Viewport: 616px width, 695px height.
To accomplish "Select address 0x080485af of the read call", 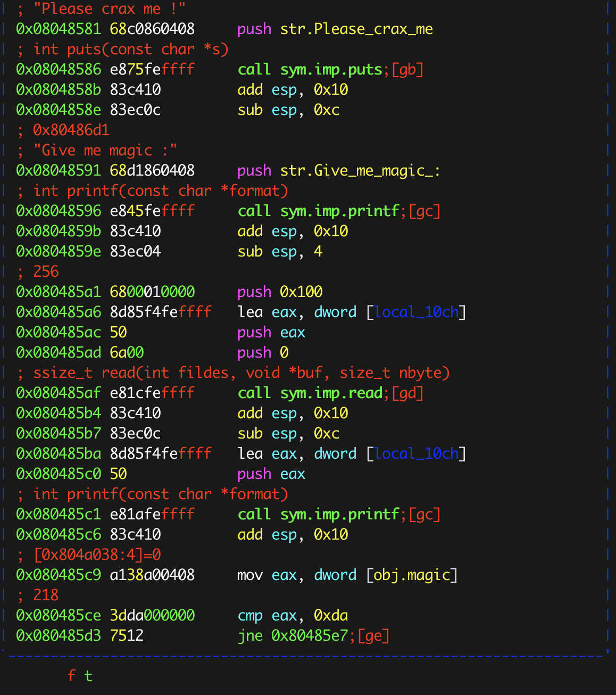I will pos(58,393).
